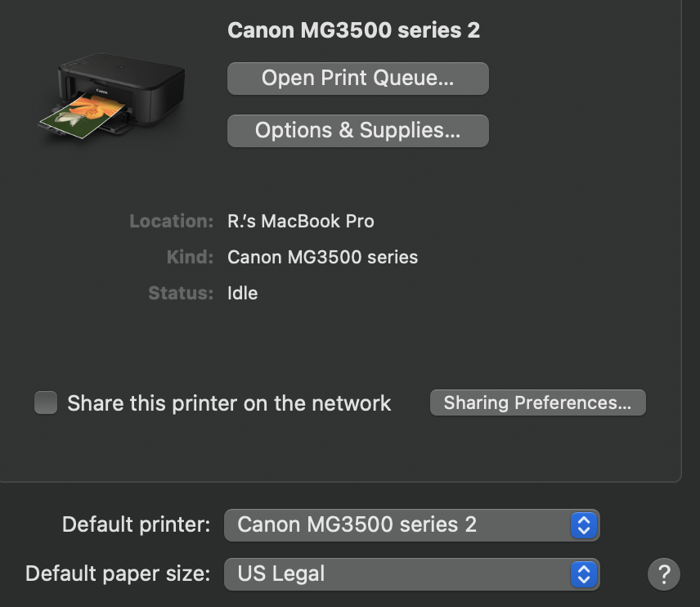Enable the share printer on network checkbox
This screenshot has width=700, height=607.
pyautogui.click(x=46, y=402)
